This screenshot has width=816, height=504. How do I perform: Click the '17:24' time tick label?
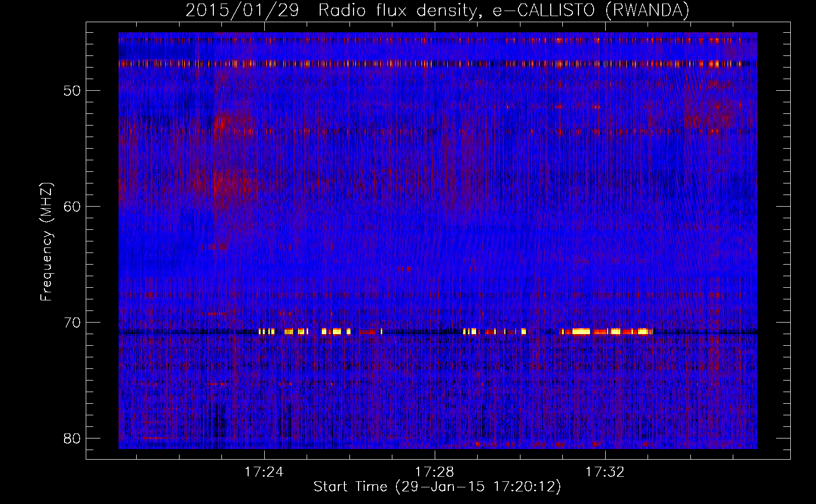264,472
